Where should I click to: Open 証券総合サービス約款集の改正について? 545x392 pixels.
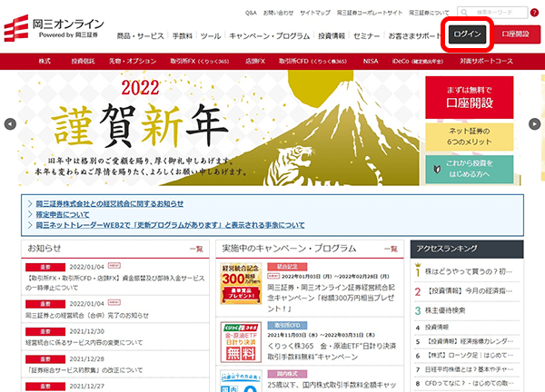coord(86,370)
